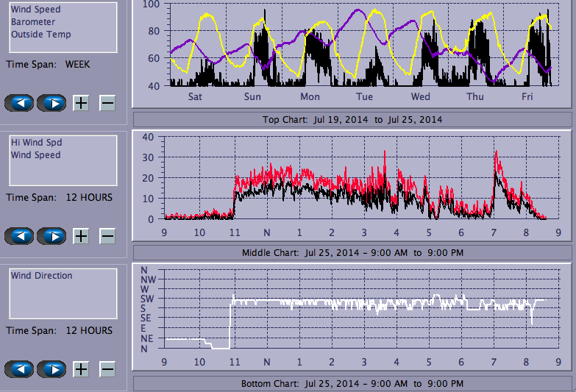Decrease middle chart time span with minus
This screenshot has height=392, width=576.
107,236
